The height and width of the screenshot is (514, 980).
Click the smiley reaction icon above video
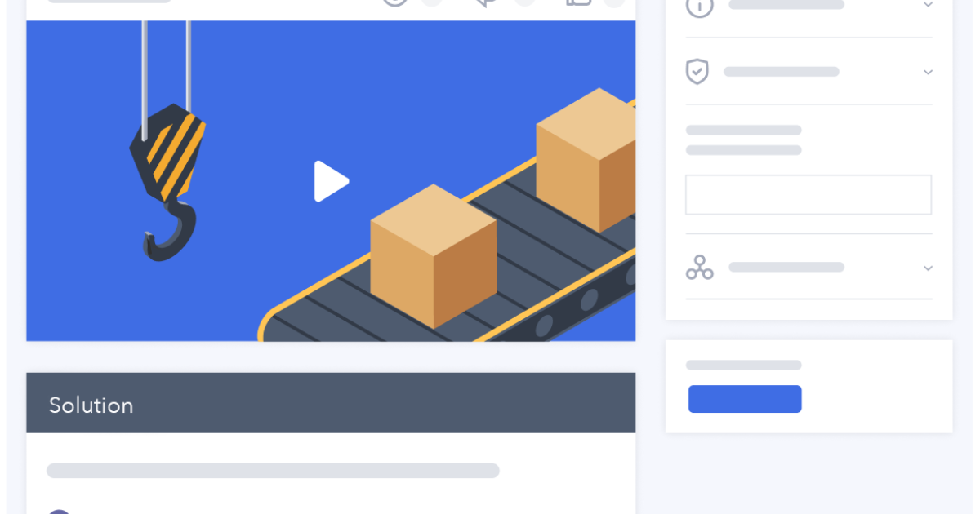395,2
